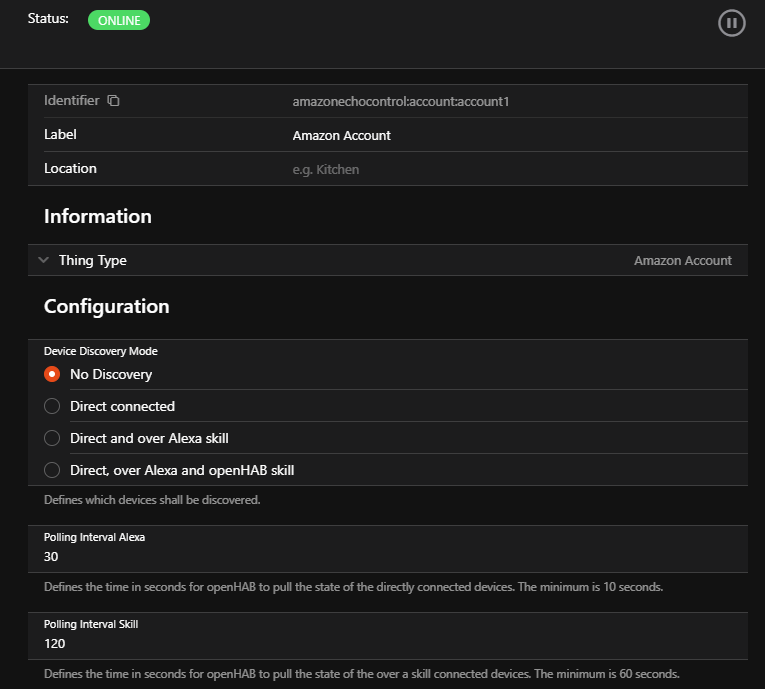Image resolution: width=765 pixels, height=689 pixels.
Task: Click the Amazon Account thing type value
Action: [682, 260]
